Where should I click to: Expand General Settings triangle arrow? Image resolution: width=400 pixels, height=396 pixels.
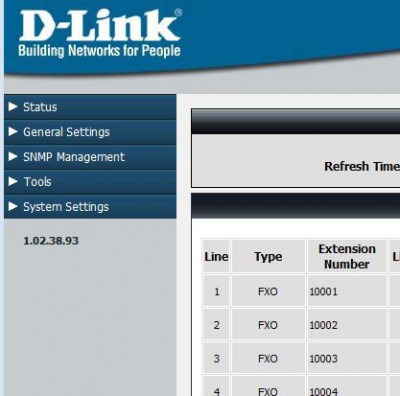click(13, 132)
